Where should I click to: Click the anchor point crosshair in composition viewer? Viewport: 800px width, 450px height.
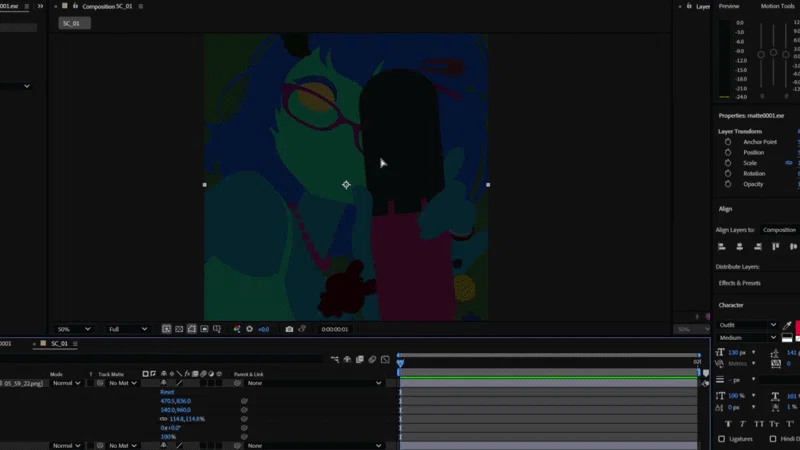click(x=346, y=185)
